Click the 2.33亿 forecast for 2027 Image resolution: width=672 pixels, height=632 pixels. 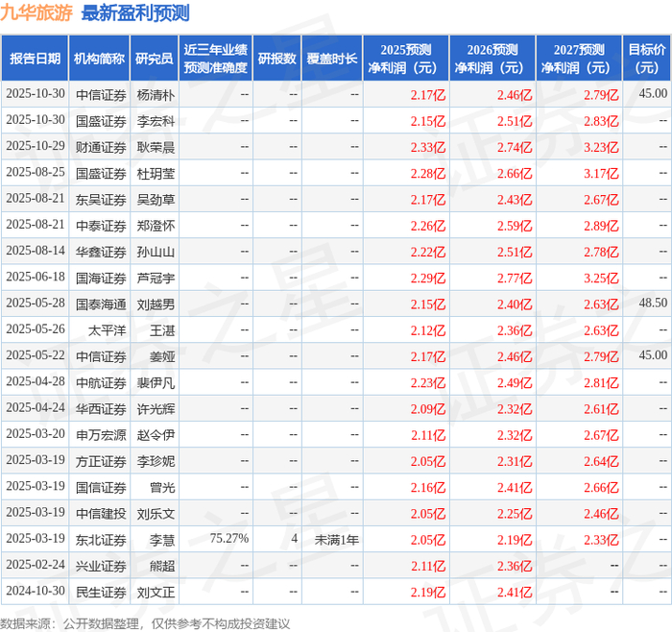pos(601,540)
